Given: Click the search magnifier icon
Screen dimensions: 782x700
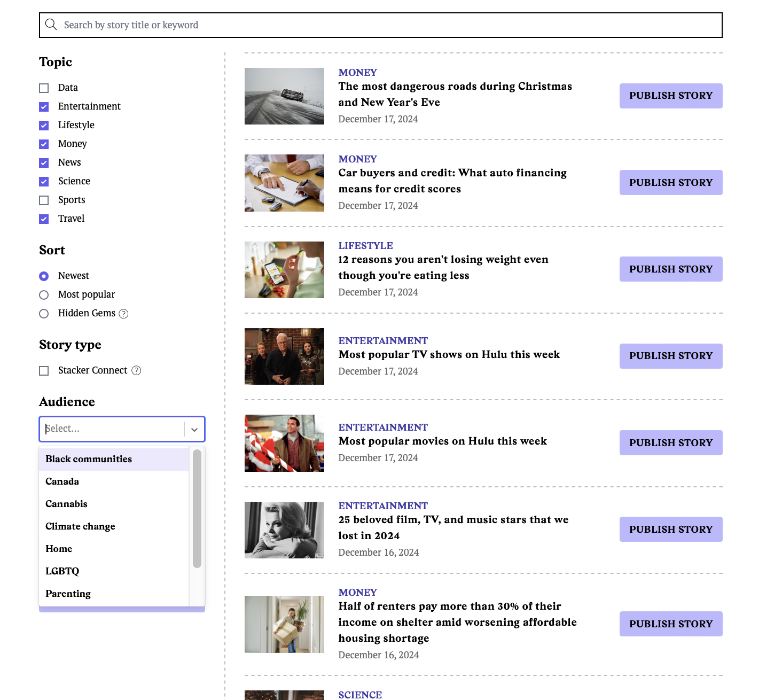Looking at the screenshot, I should [x=51, y=25].
